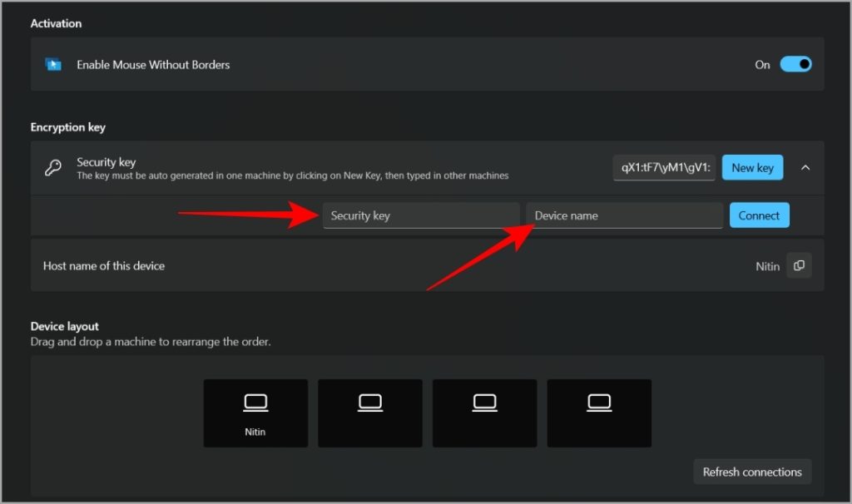The width and height of the screenshot is (852, 504).
Task: Copy the host name of this device
Action: pos(799,265)
